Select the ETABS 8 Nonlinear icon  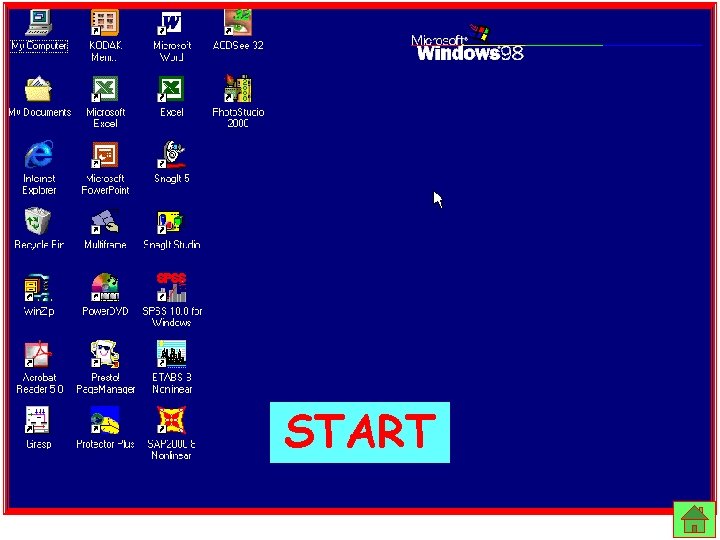[171, 354]
